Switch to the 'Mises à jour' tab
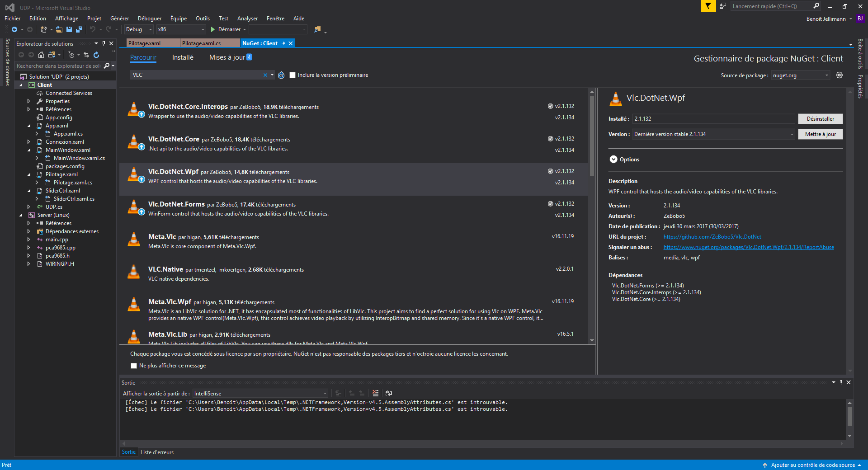The image size is (868, 470). pyautogui.click(x=230, y=57)
